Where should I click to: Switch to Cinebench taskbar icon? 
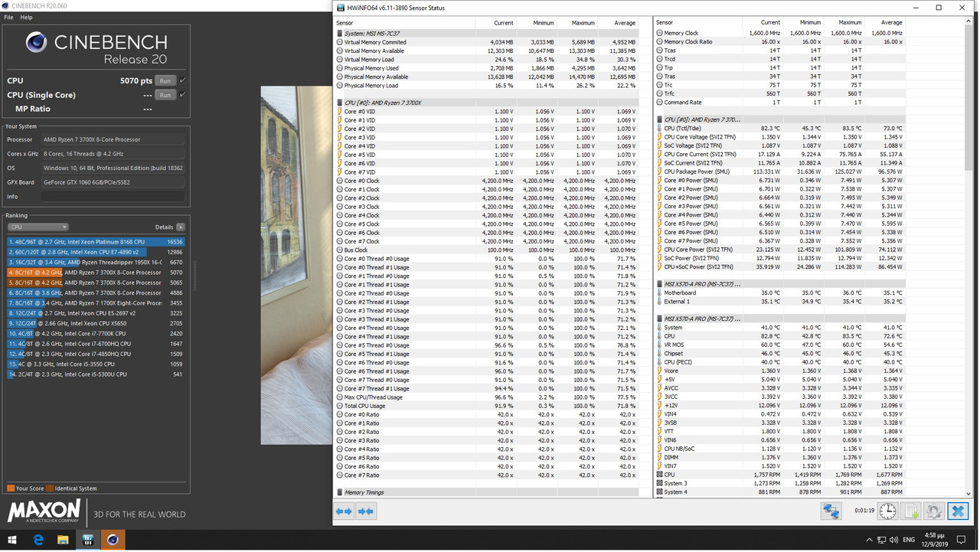pyautogui.click(x=113, y=540)
